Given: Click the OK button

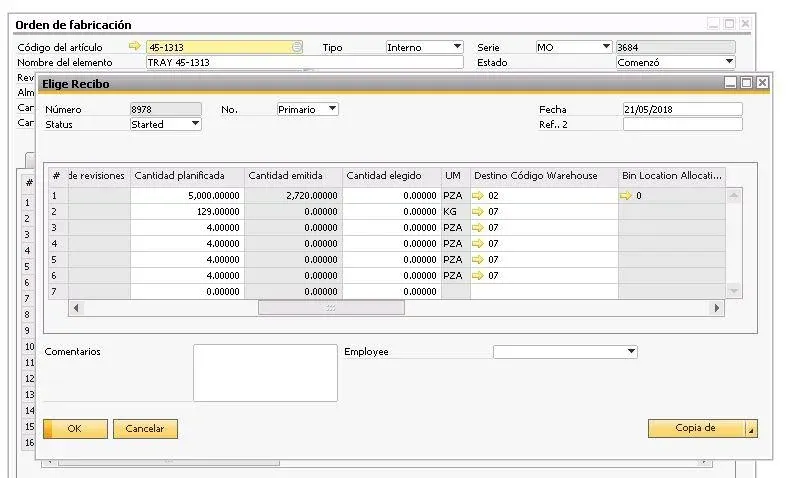Looking at the screenshot, I should click(x=75, y=429).
